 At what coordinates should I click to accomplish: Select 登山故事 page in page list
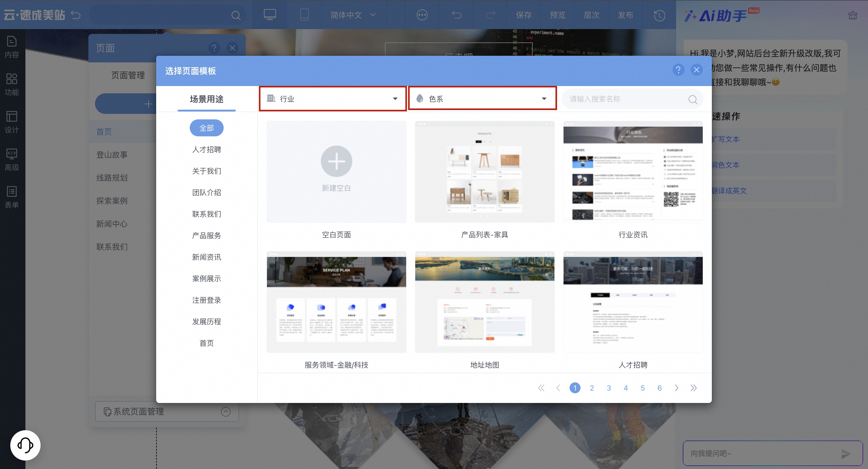[x=112, y=155]
